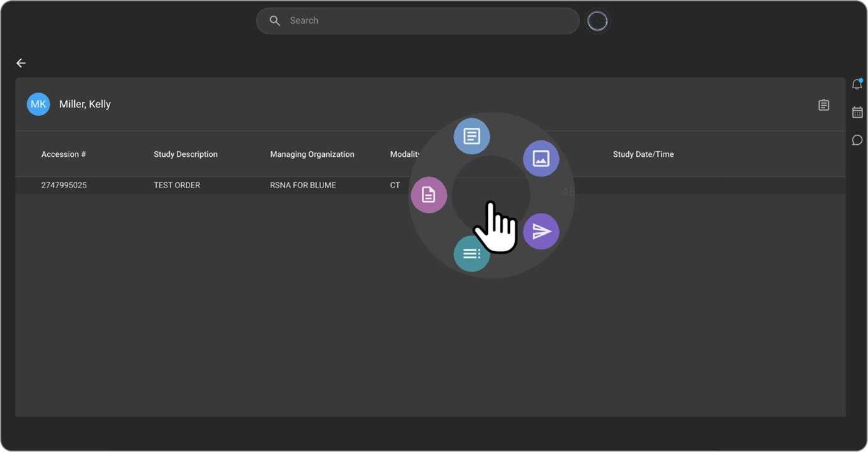Click the Managing Organization column header
Screen dimensions: 868x452
312,154
